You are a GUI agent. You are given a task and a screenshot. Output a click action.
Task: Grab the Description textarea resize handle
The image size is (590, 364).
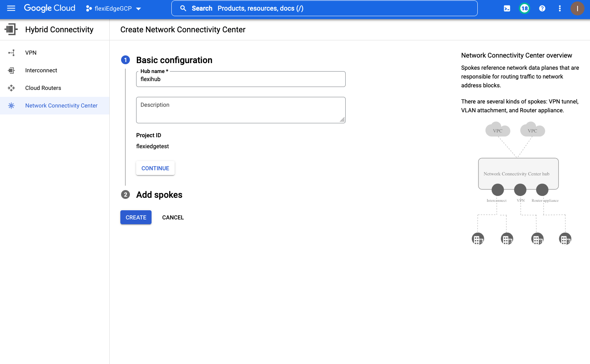tap(342, 120)
